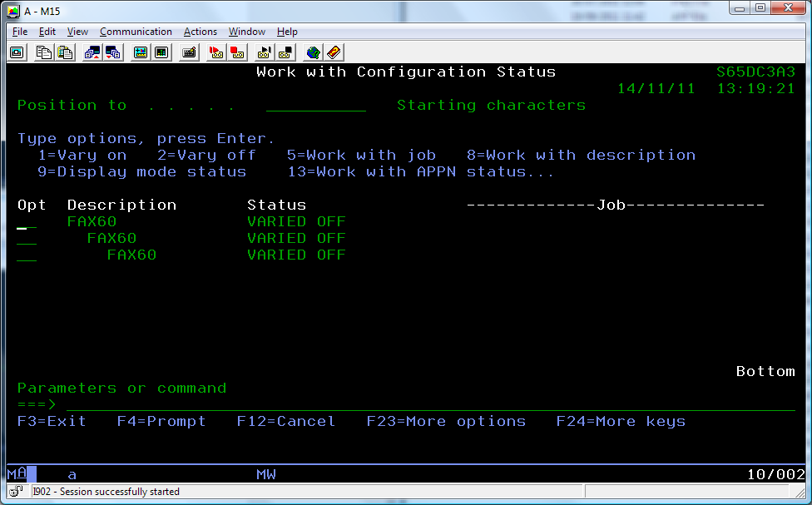Open the Communication menu
Viewport: 812px width, 505px height.
click(x=136, y=32)
